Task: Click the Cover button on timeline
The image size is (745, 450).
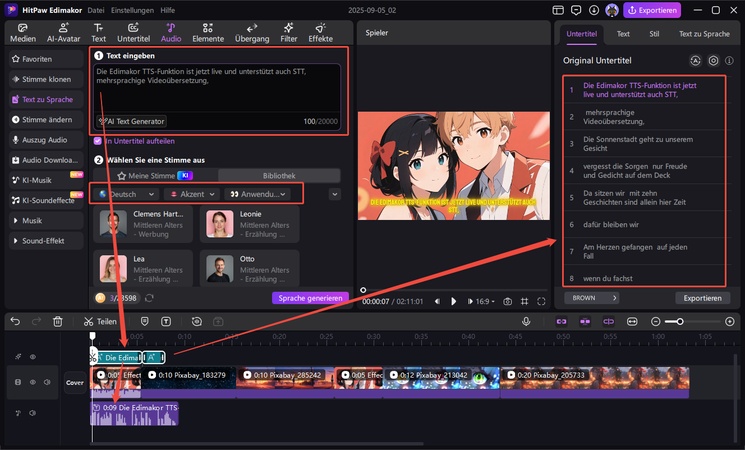Action: click(x=75, y=382)
